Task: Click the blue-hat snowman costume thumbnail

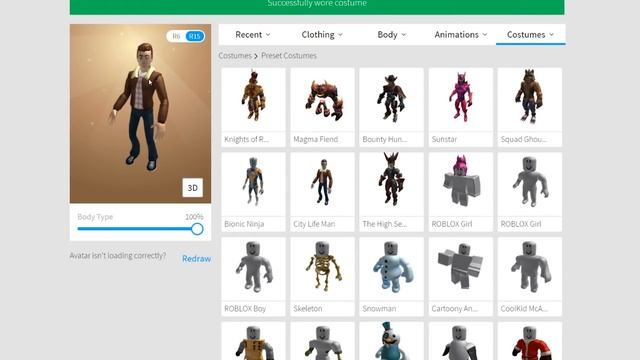Action: (x=391, y=341)
